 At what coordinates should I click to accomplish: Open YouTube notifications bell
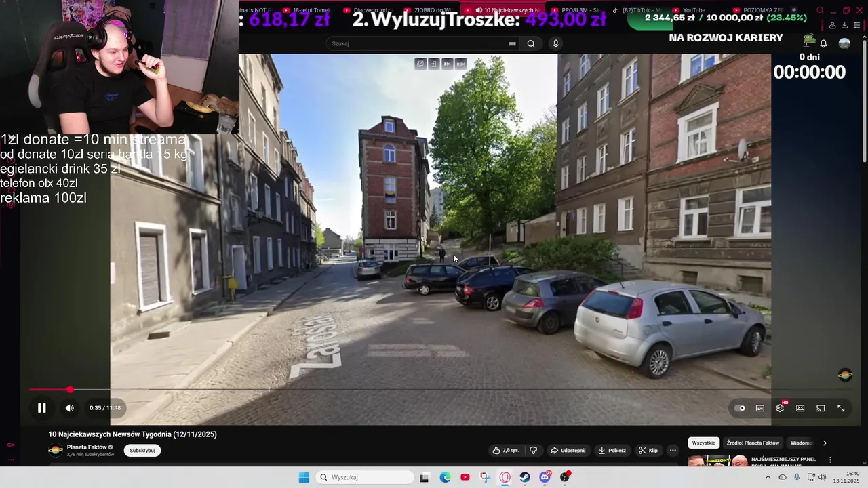click(x=824, y=43)
